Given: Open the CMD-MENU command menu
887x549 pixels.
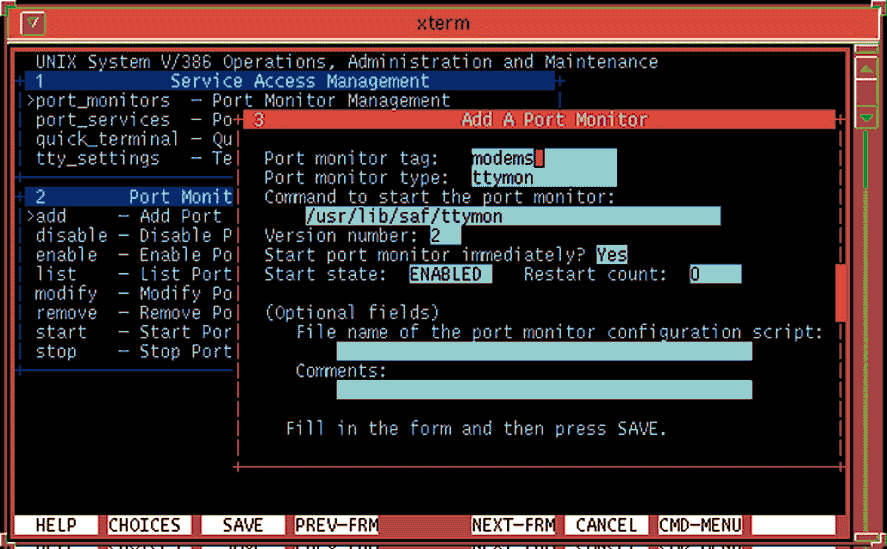Looking at the screenshot, I should (700, 525).
